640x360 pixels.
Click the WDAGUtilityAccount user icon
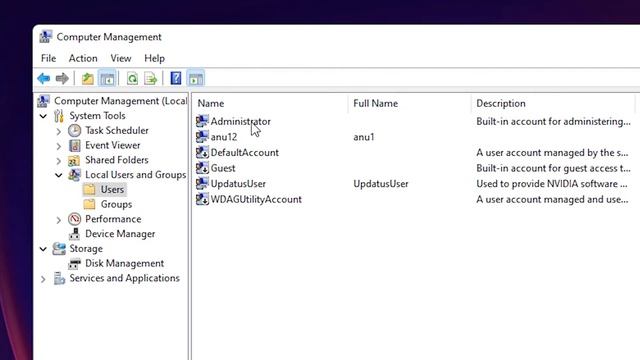coord(202,199)
